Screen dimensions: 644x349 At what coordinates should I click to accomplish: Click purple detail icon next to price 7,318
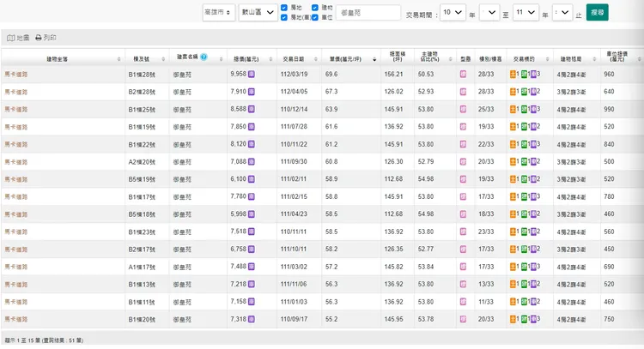[252, 319]
